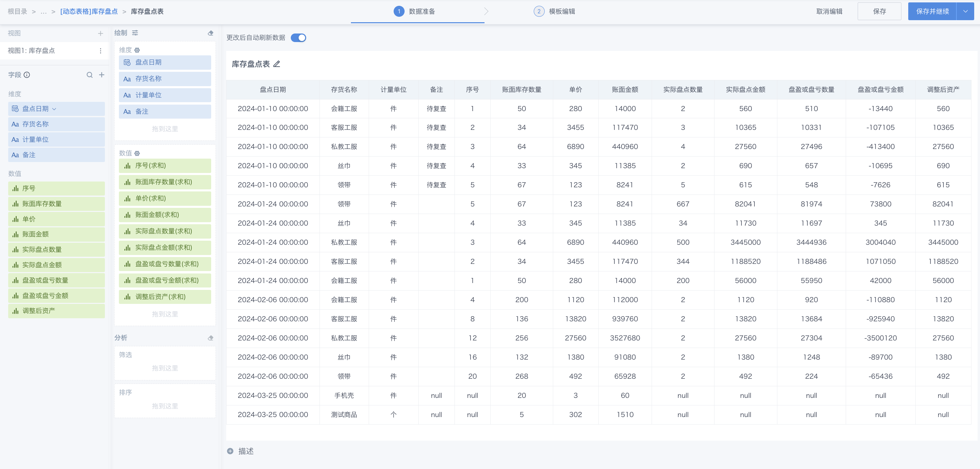Click the 3527680 账面金额 cell
The image size is (980, 469).
[625, 338]
